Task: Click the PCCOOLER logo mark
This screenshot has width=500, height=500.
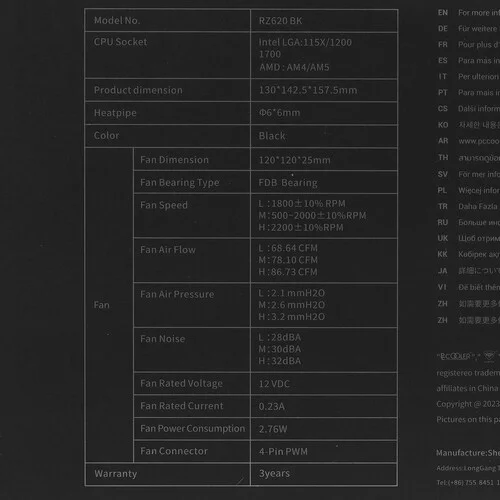Action: pos(455,356)
